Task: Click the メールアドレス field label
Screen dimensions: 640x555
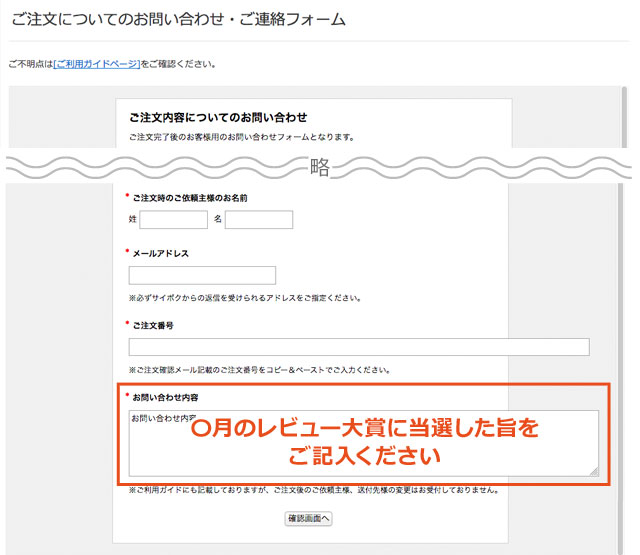Action: pos(161,254)
